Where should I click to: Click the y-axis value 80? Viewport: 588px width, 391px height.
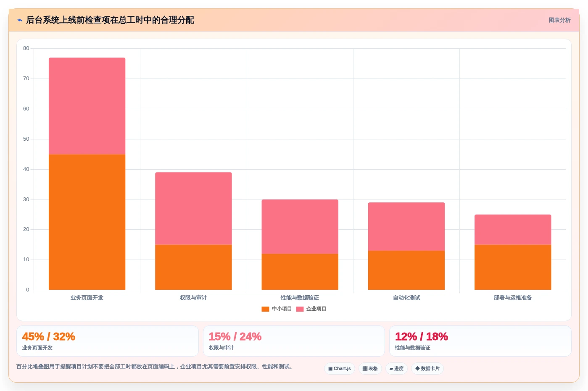(x=26, y=48)
